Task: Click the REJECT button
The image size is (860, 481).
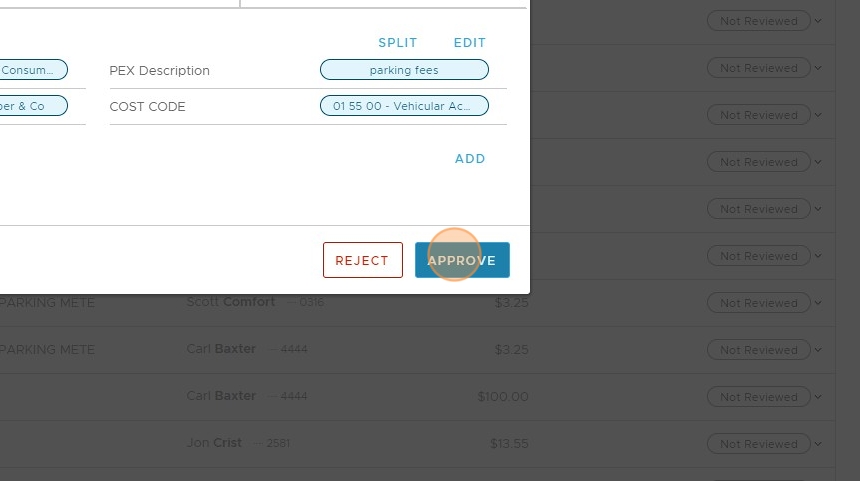Action: (x=362, y=260)
